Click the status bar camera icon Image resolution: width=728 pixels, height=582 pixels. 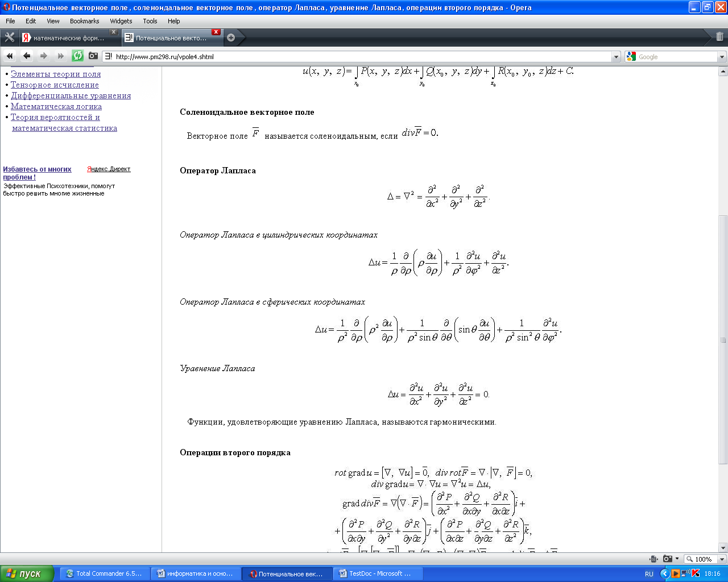coord(668,559)
